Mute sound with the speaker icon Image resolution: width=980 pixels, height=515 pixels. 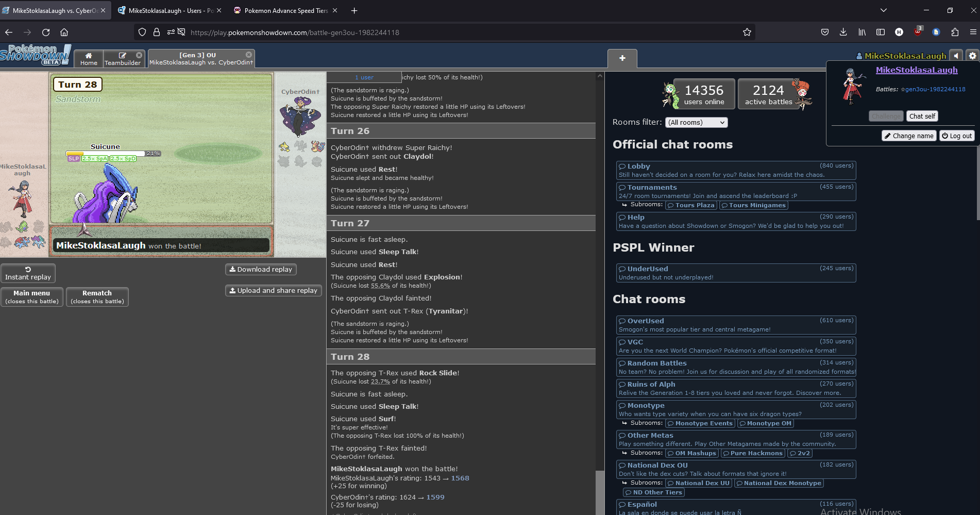click(956, 56)
